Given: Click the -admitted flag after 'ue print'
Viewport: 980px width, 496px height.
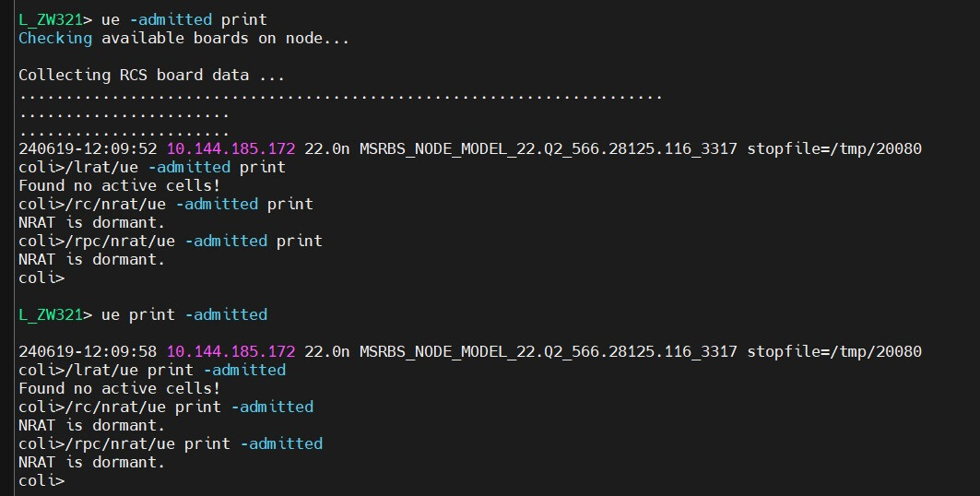Looking at the screenshot, I should 226,315.
